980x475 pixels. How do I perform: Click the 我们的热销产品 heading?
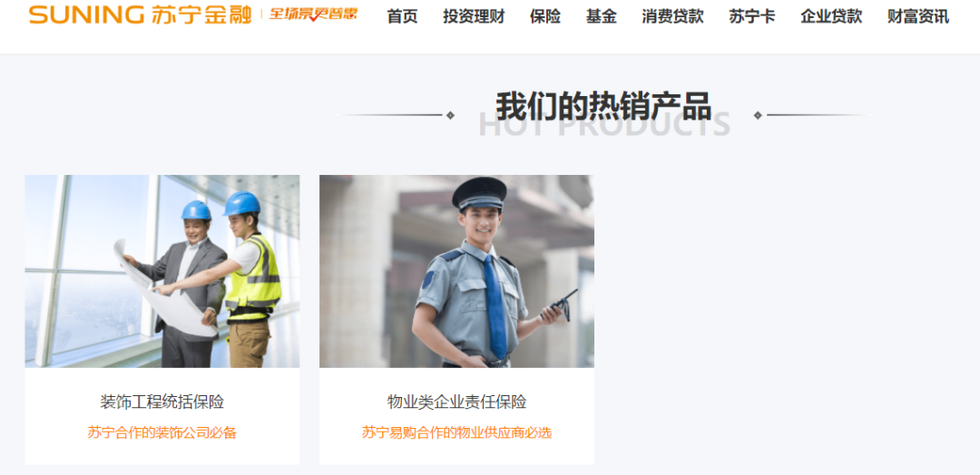603,106
